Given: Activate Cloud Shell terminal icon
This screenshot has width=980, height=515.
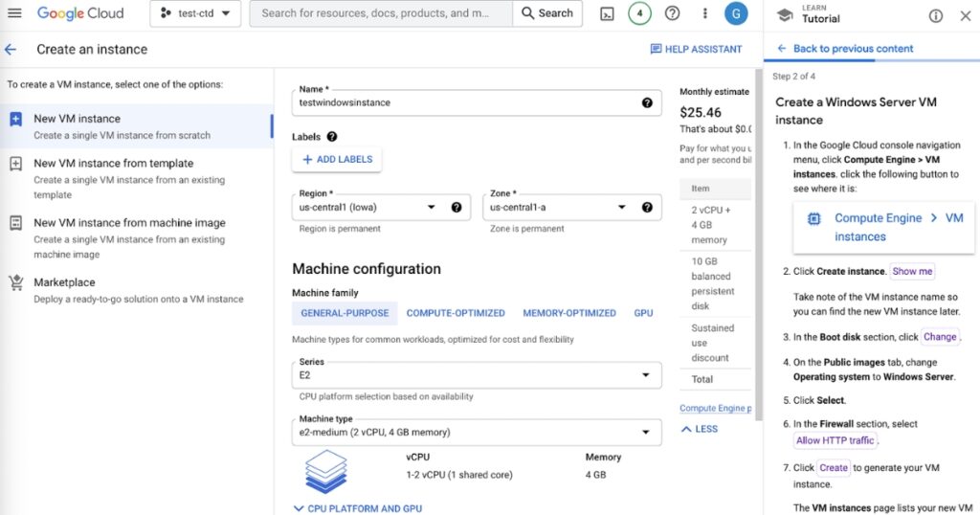Looking at the screenshot, I should pos(607,14).
